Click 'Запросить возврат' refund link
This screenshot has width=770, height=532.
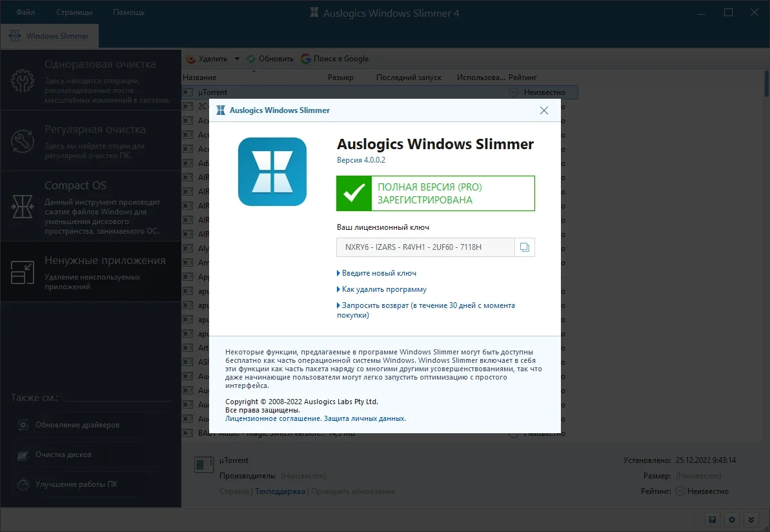[x=426, y=310]
